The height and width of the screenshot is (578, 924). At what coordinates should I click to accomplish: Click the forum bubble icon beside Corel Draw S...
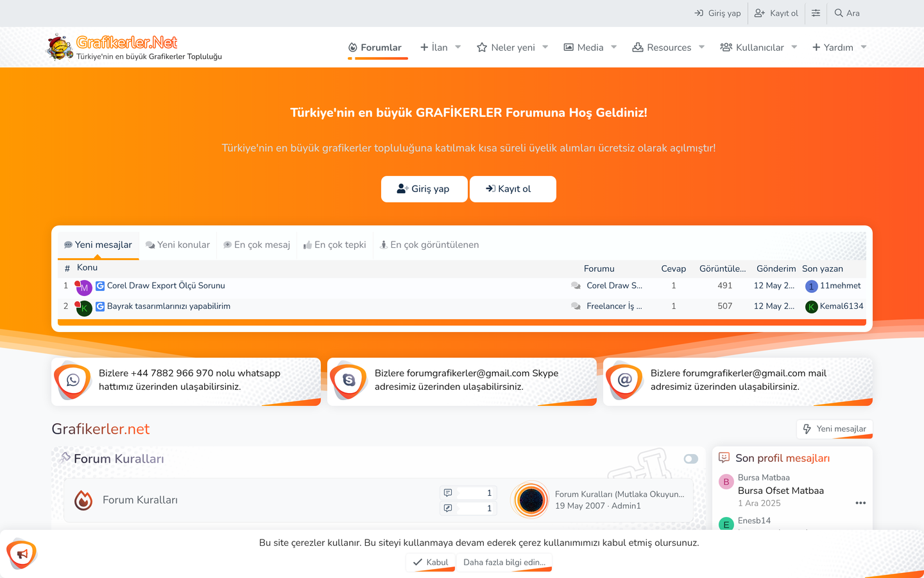(576, 286)
